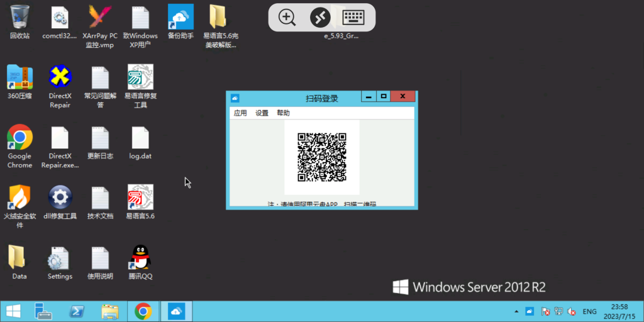The width and height of the screenshot is (644, 322).
Task: Select the comctl32 file icon on desktop
Action: point(60,17)
